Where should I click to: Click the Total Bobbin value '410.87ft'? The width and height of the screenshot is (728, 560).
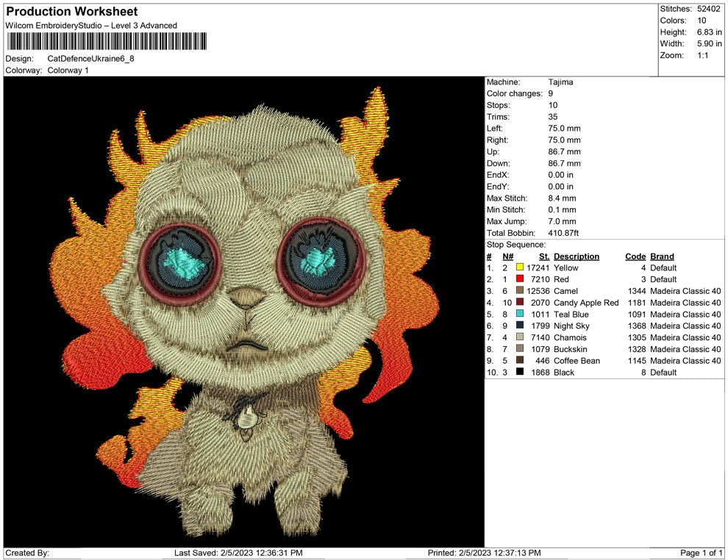pyautogui.click(x=563, y=233)
